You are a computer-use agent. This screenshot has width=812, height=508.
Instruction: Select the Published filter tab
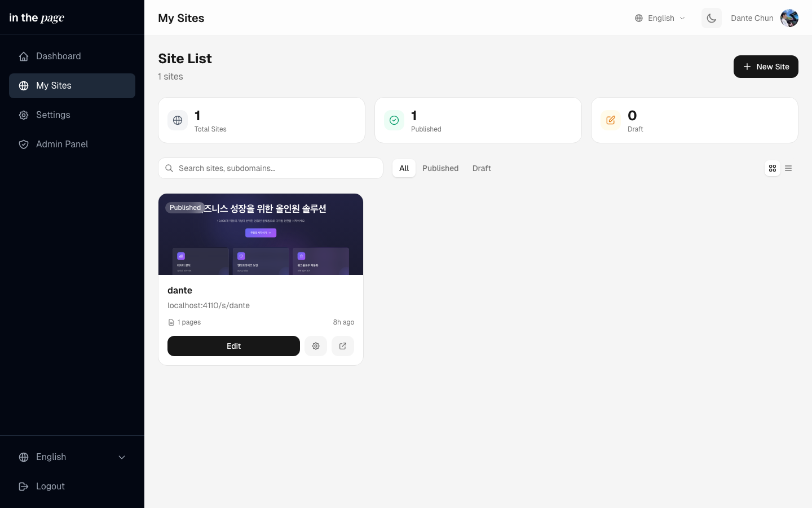point(440,168)
